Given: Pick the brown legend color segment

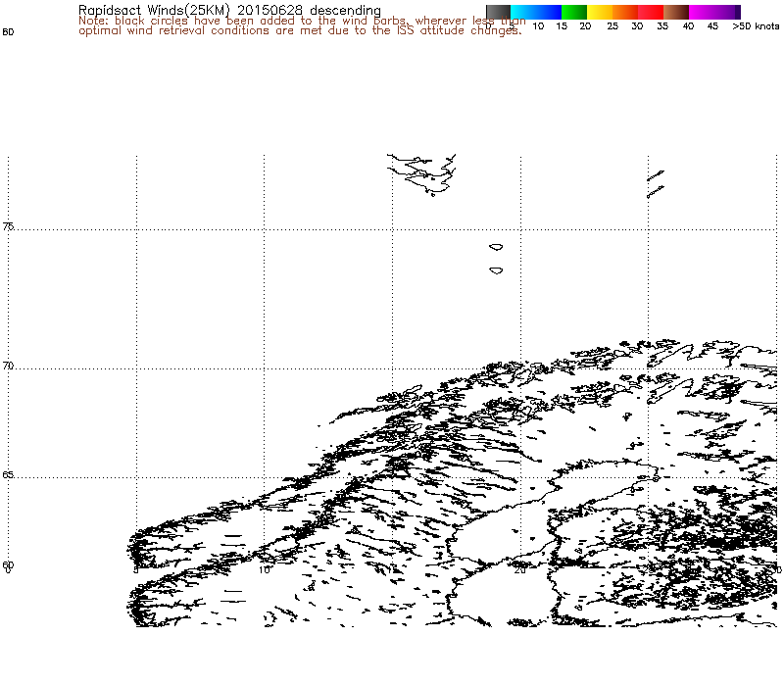Looking at the screenshot, I should coord(676,12).
